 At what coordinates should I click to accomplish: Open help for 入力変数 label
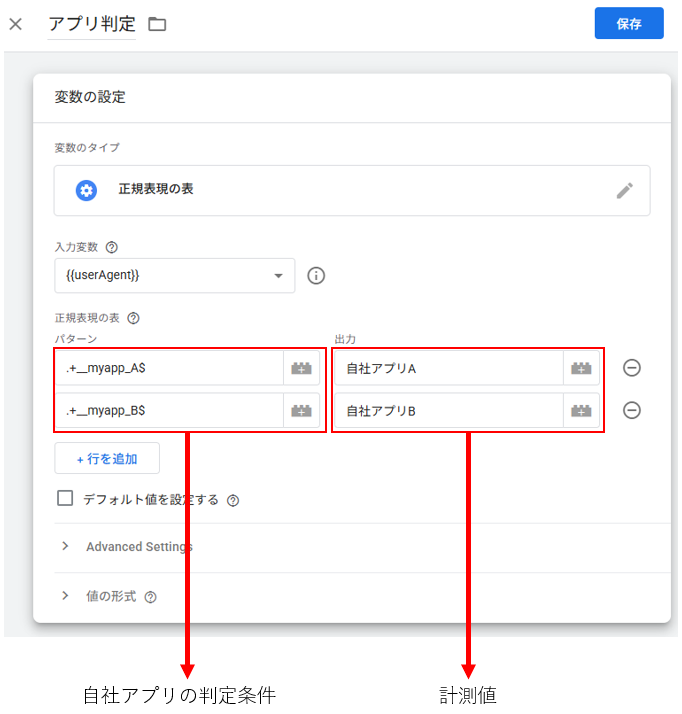[x=112, y=247]
